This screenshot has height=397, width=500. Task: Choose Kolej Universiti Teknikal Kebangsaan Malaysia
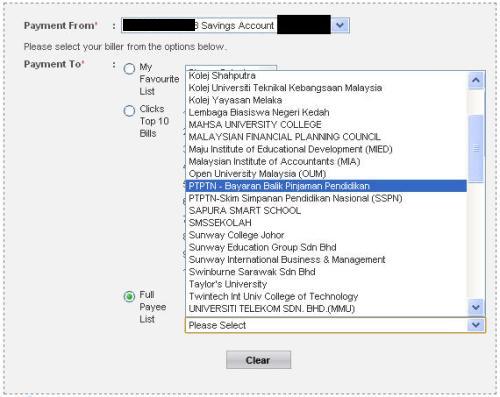(x=326, y=88)
